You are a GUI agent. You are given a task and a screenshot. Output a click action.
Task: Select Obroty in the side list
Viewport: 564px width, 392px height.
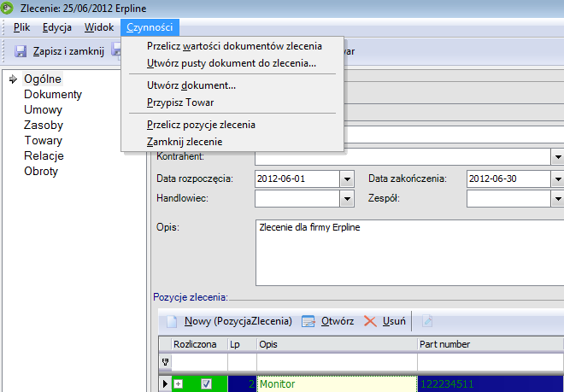(x=41, y=171)
